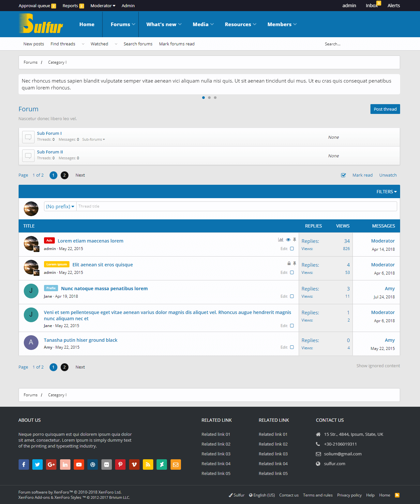Open the New posts sub-navigation link
The width and height of the screenshot is (420, 504).
[34, 44]
